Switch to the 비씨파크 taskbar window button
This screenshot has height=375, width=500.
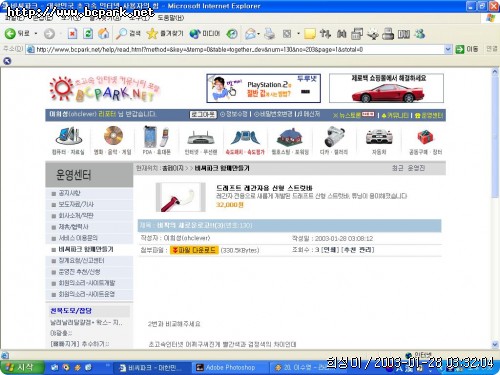pyautogui.click(x=153, y=367)
